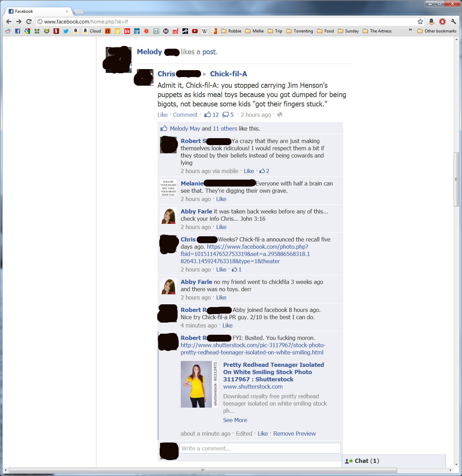Click the browser Back arrow

tap(9, 21)
